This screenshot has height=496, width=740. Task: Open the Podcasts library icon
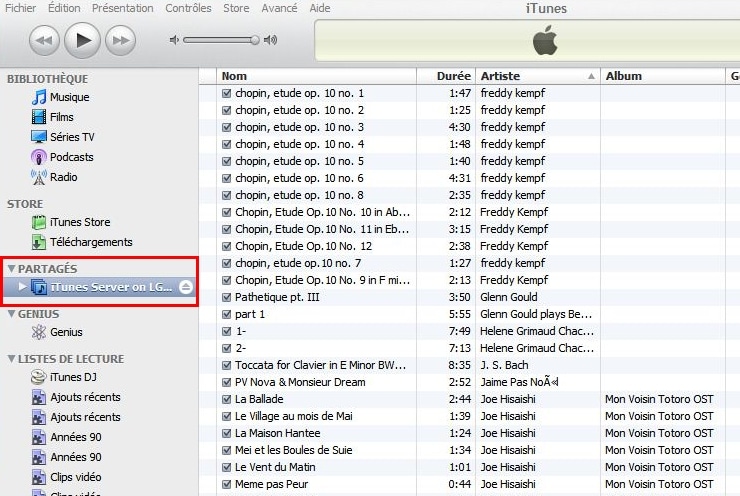39,157
